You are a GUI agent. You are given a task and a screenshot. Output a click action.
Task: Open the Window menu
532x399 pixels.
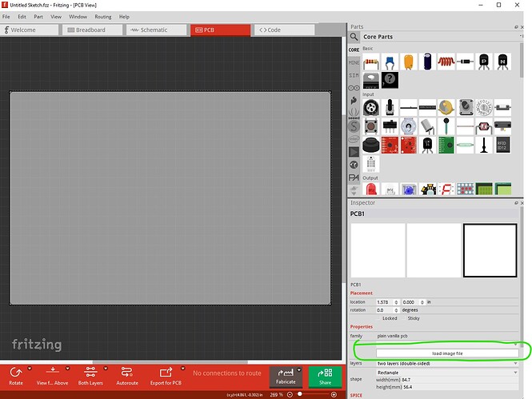78,17
